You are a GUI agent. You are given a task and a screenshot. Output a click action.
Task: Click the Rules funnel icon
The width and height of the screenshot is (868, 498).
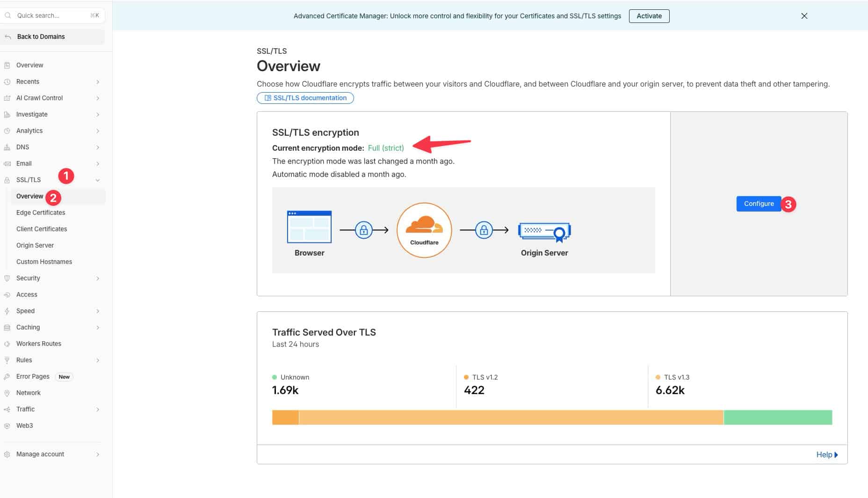tap(7, 360)
